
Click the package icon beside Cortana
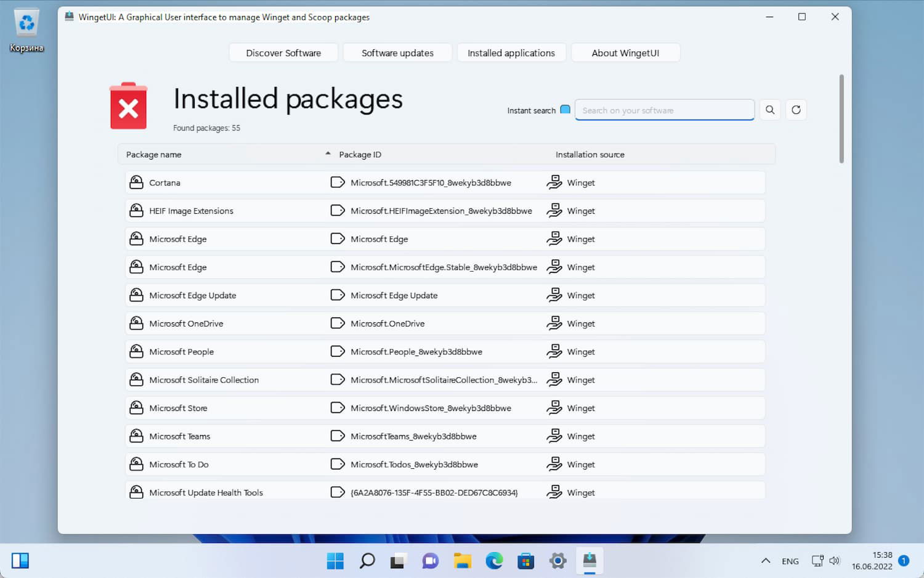click(136, 182)
